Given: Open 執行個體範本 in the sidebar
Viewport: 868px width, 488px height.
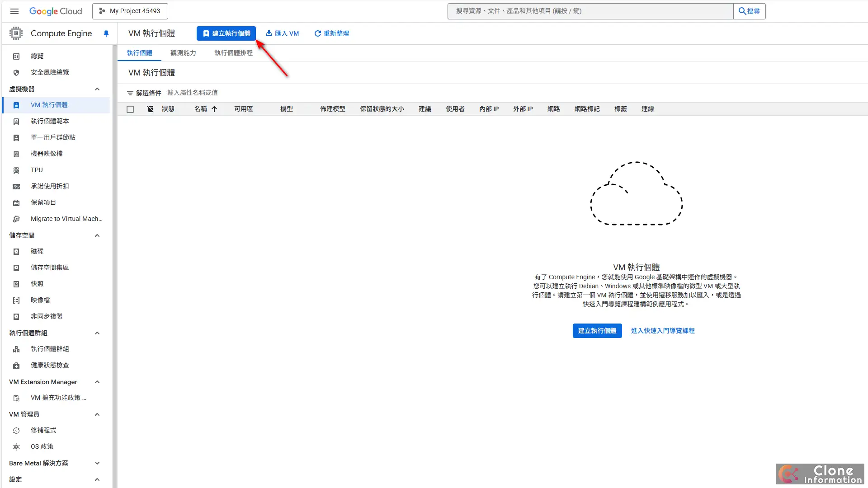Looking at the screenshot, I should tap(50, 121).
